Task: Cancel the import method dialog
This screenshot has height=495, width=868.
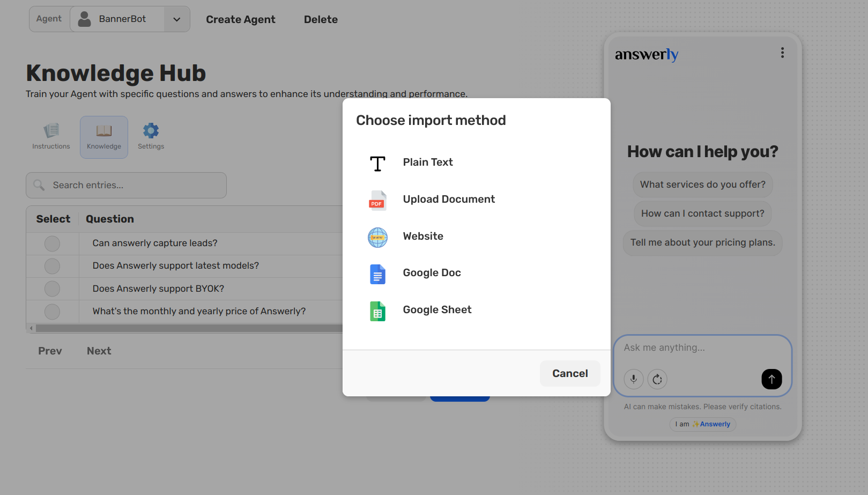Action: 569,373
